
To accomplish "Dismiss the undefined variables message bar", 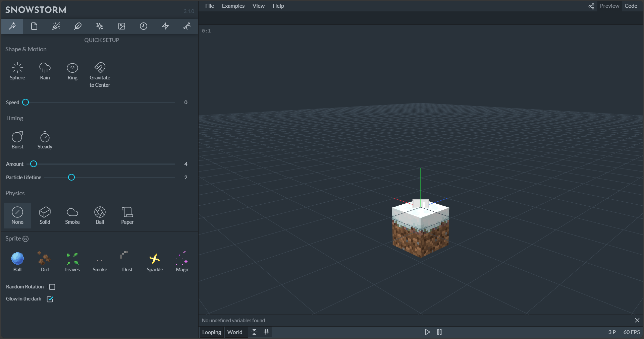I will pos(637,321).
